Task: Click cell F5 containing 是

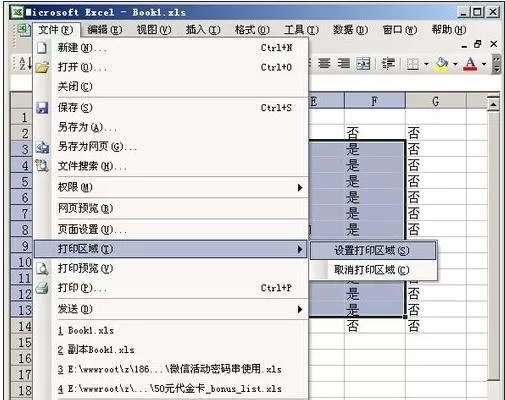Action: pos(375,181)
